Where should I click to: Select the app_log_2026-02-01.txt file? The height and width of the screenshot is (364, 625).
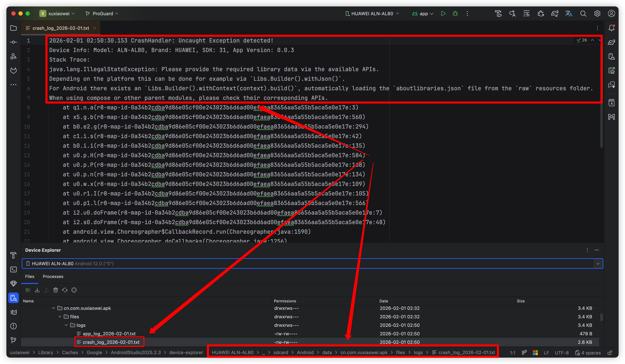point(109,334)
